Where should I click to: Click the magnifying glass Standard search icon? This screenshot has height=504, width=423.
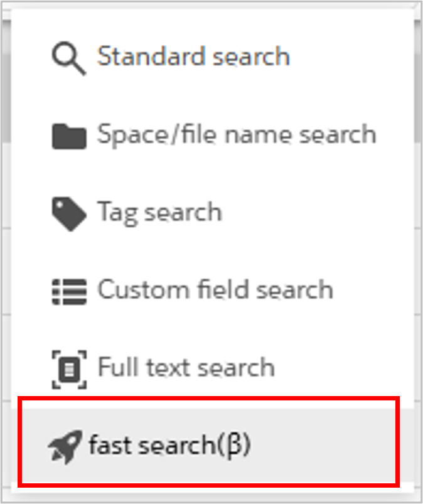[68, 58]
